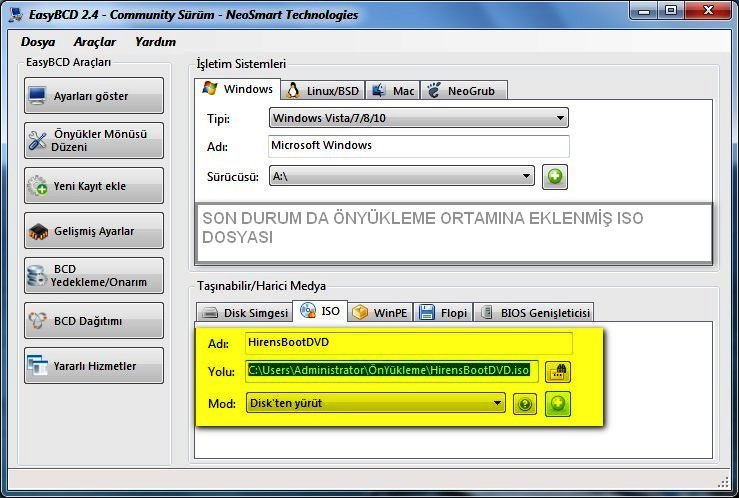This screenshot has height=498, width=739.
Task: Open the Yardım menu
Action: (x=155, y=42)
